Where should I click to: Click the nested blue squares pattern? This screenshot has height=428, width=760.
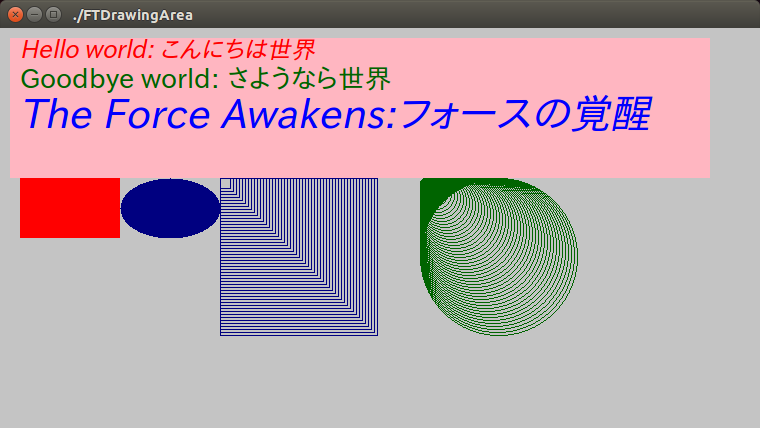(299, 257)
